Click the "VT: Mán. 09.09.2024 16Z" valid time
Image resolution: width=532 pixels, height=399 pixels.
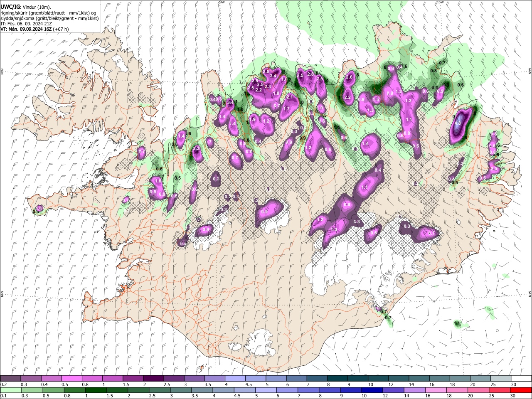click(26, 29)
